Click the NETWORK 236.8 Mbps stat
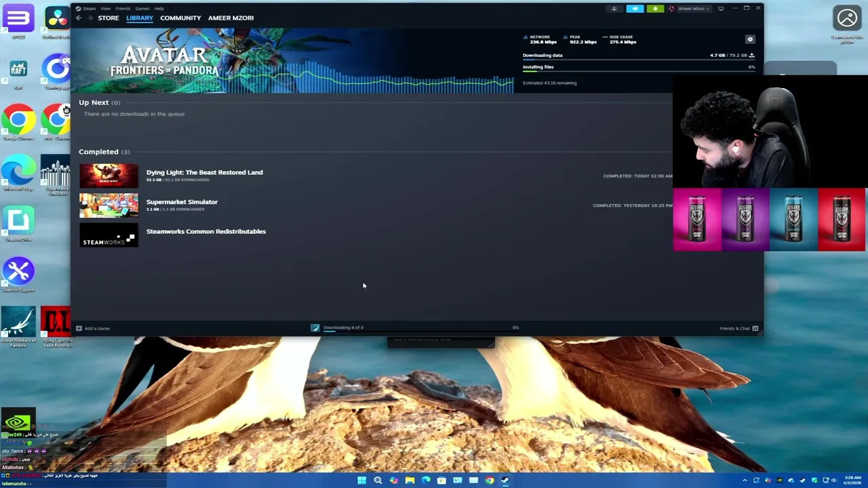The image size is (868, 488). click(540, 39)
